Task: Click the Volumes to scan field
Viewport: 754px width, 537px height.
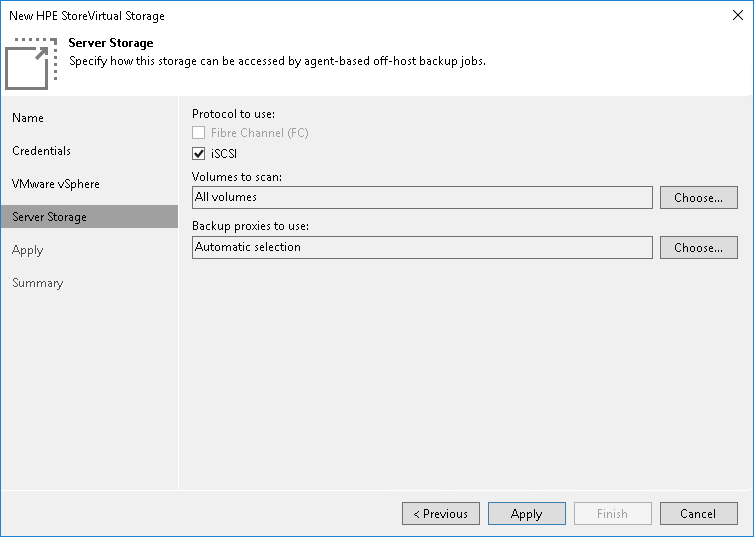Action: 421,197
